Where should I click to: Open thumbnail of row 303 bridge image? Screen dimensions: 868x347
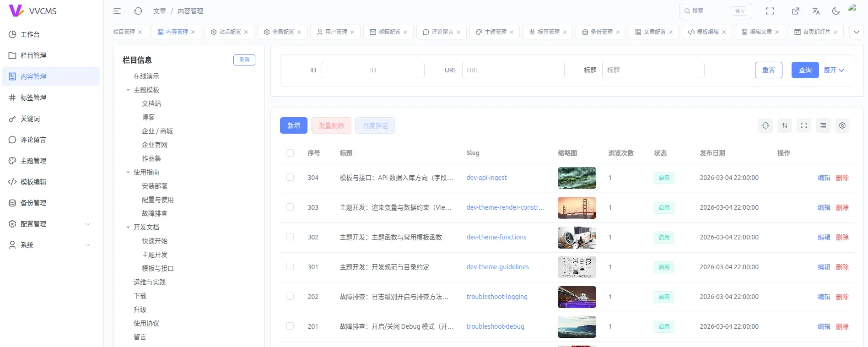pyautogui.click(x=577, y=208)
